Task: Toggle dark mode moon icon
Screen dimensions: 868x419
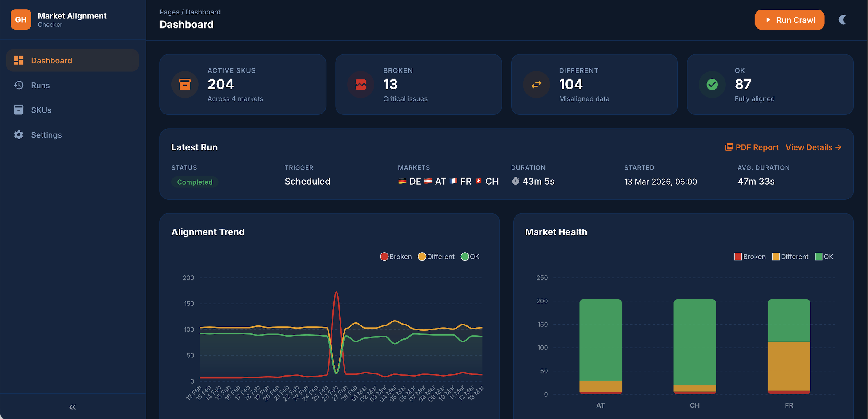Action: coord(842,20)
